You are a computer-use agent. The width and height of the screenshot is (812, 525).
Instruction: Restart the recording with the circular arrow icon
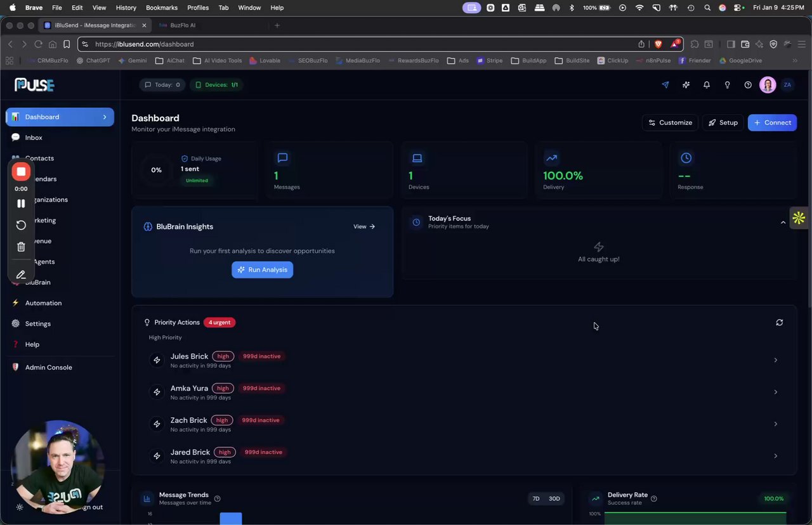(21, 225)
